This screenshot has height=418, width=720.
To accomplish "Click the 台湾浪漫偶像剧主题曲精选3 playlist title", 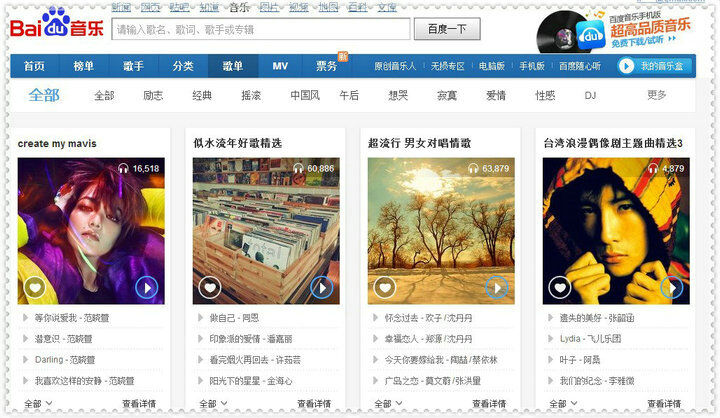I will (x=613, y=143).
